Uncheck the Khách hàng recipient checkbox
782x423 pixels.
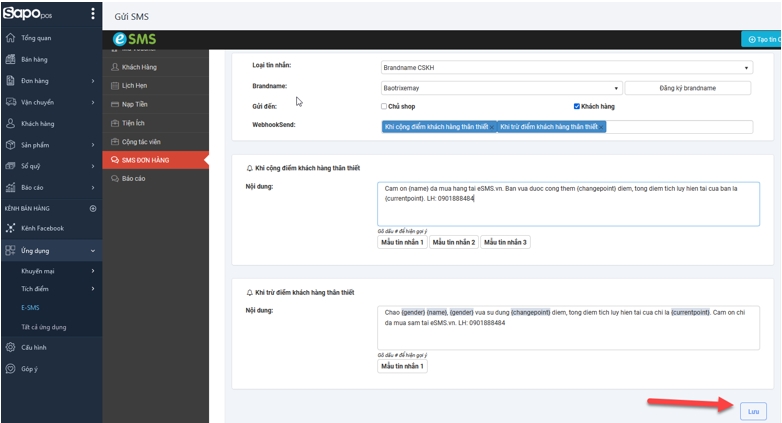[577, 106]
